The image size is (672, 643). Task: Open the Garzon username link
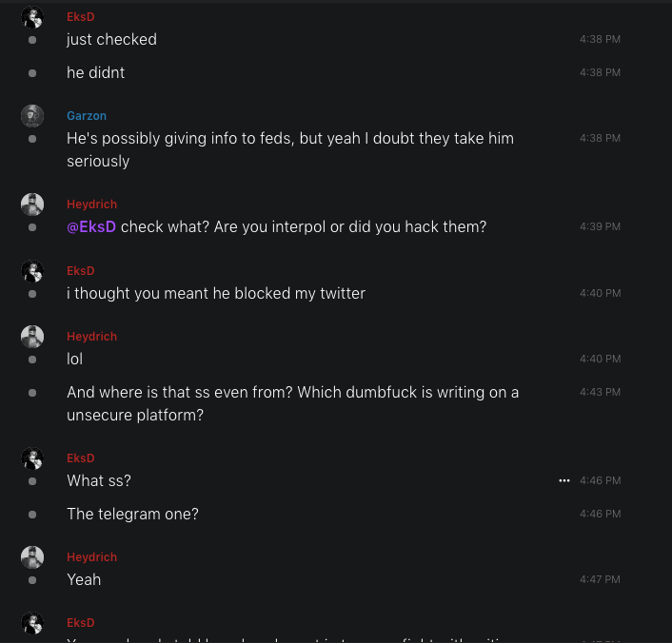tap(87, 116)
